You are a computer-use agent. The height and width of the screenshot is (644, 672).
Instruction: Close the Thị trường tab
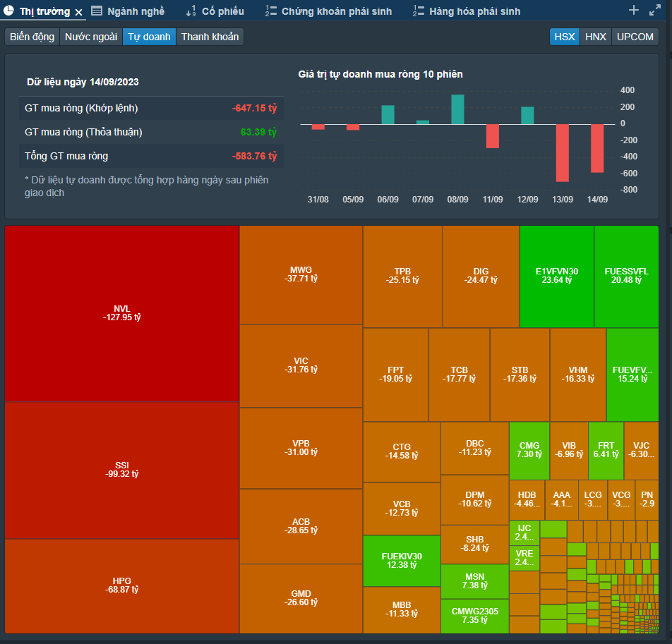click(79, 12)
